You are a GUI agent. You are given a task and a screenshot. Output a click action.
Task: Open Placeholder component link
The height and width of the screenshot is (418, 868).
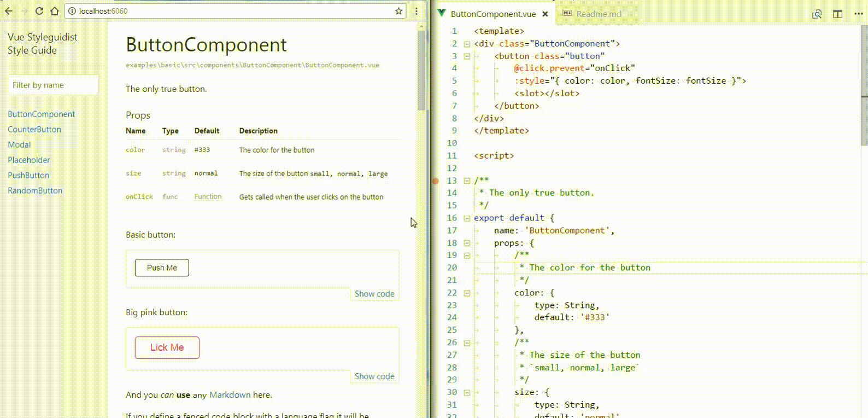pyautogui.click(x=28, y=160)
